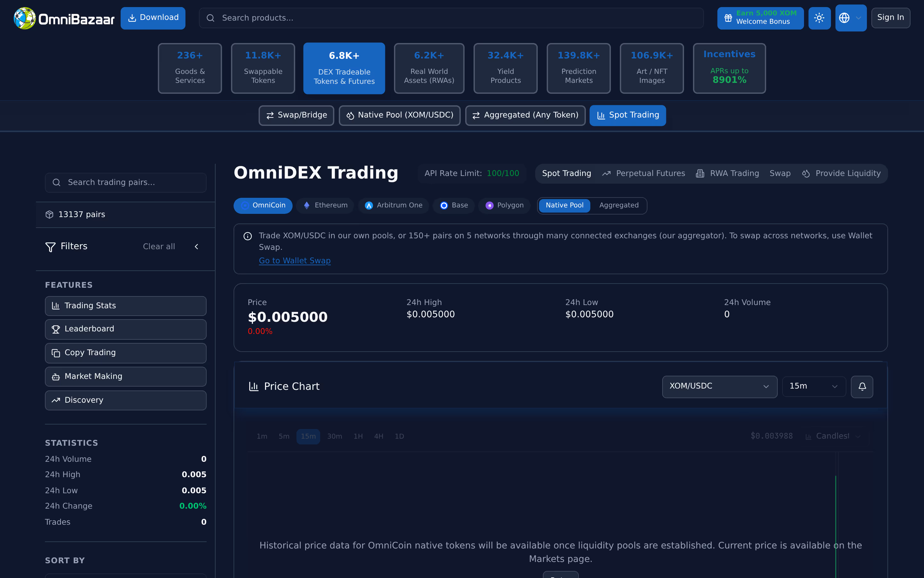Click the alert bell icon on Price Chart

862,387
